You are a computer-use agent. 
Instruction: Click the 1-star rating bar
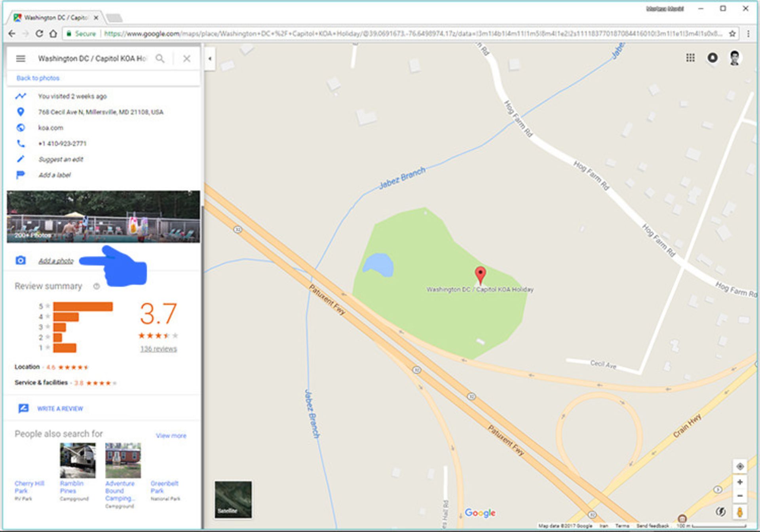click(65, 348)
